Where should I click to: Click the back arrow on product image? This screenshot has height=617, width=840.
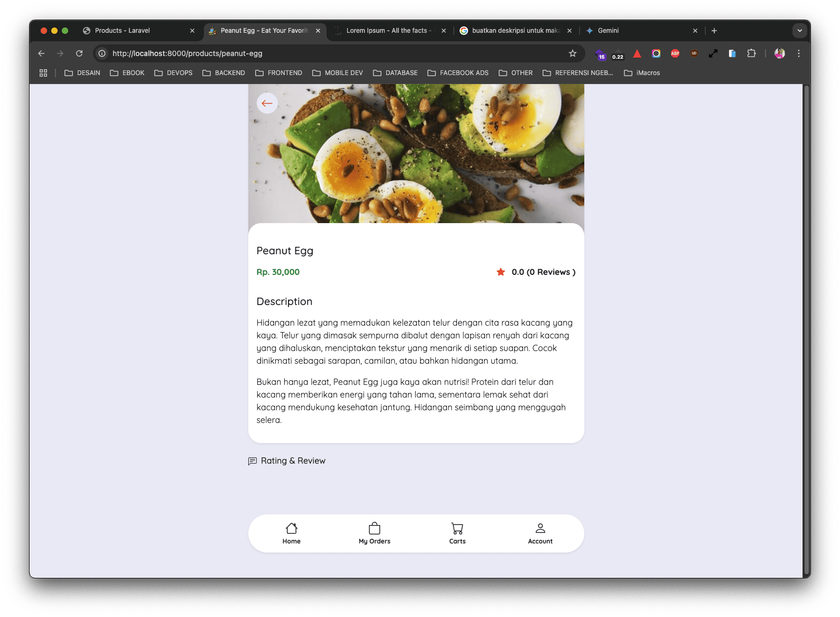click(x=267, y=103)
